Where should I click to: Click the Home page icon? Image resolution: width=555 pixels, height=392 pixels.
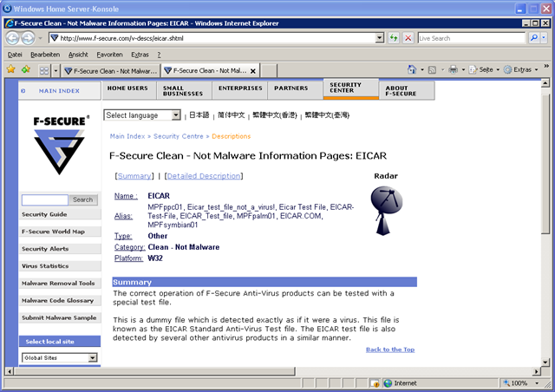pyautogui.click(x=412, y=69)
